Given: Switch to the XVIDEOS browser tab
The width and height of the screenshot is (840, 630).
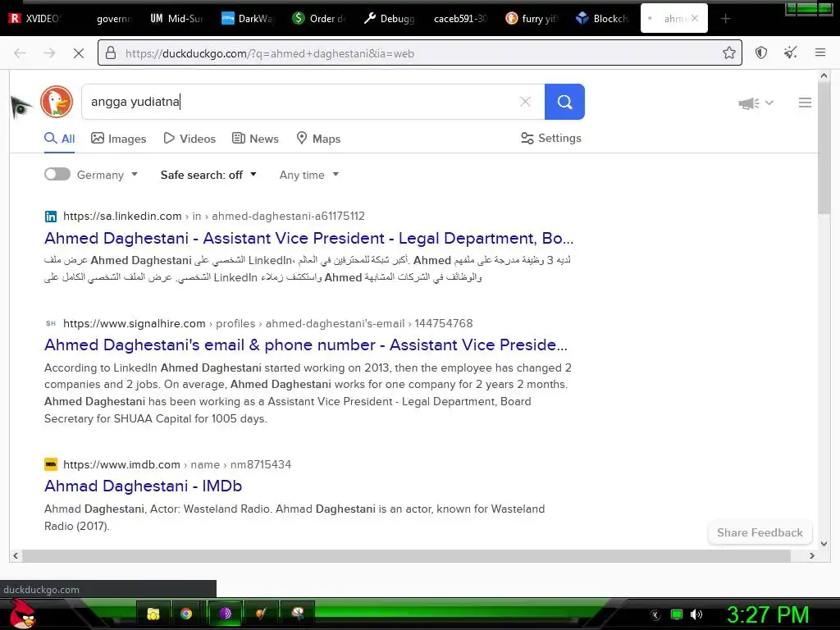Looking at the screenshot, I should [x=37, y=19].
